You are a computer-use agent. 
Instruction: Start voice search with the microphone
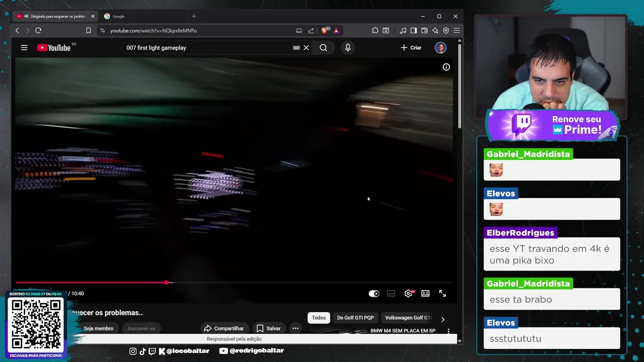click(348, 48)
